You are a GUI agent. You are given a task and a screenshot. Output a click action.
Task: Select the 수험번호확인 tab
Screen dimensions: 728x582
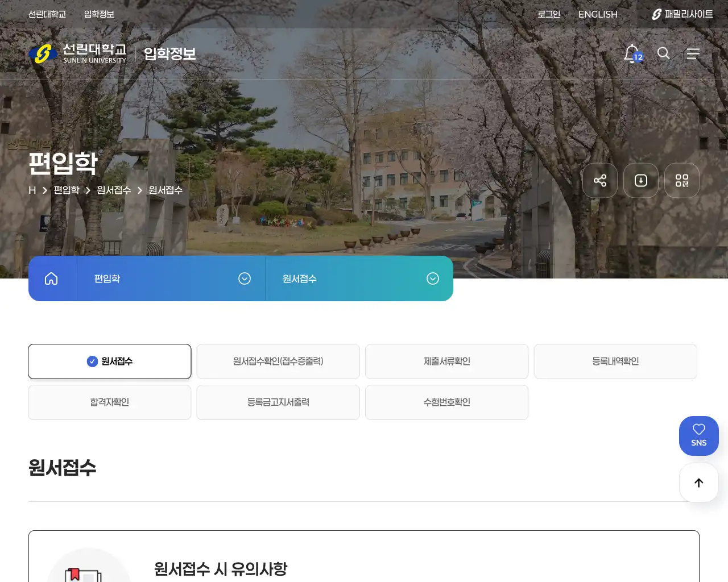[447, 402]
